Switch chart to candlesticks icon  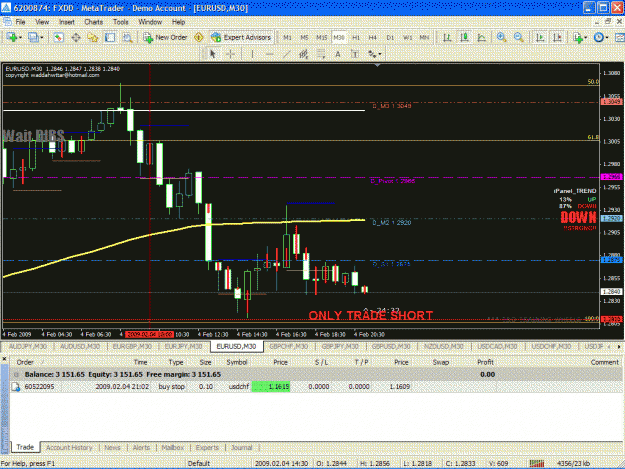point(464,37)
